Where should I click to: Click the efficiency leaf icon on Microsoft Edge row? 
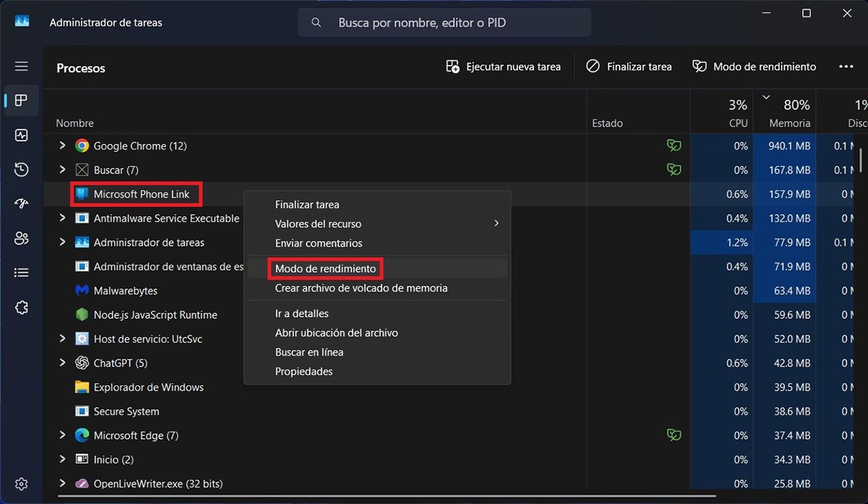pyautogui.click(x=674, y=435)
